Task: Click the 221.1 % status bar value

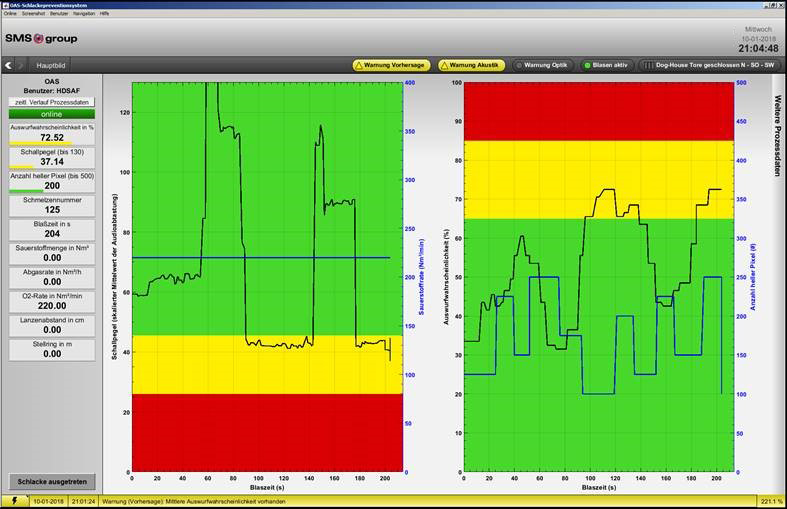Action: pos(771,501)
